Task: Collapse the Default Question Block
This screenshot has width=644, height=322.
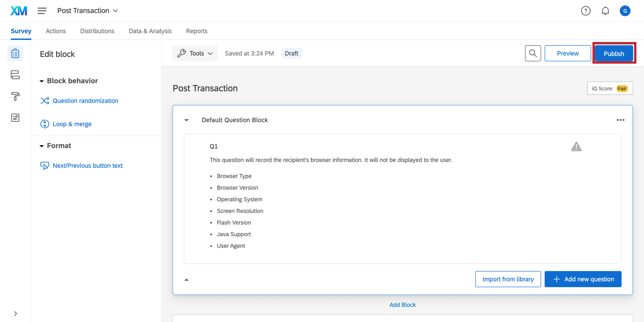Action: click(x=186, y=120)
